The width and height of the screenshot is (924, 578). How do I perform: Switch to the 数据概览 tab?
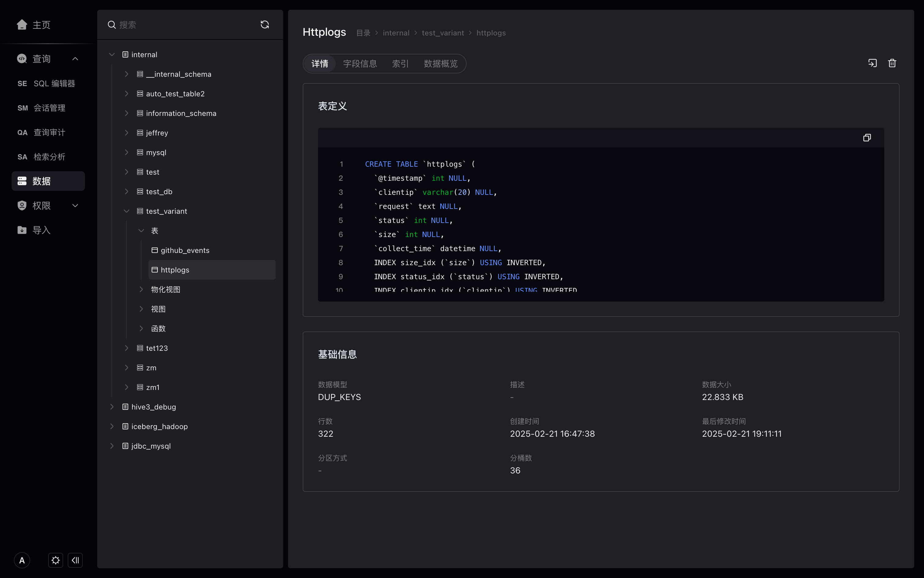(x=441, y=64)
